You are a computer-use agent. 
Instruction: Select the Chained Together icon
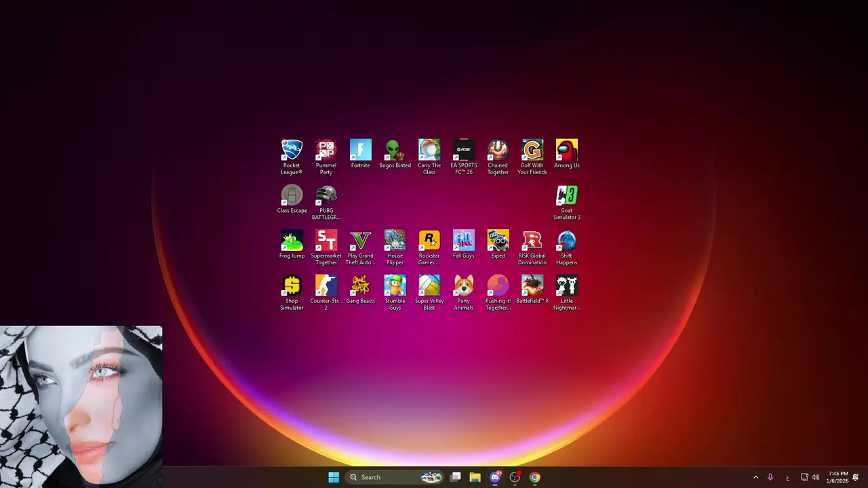point(498,157)
